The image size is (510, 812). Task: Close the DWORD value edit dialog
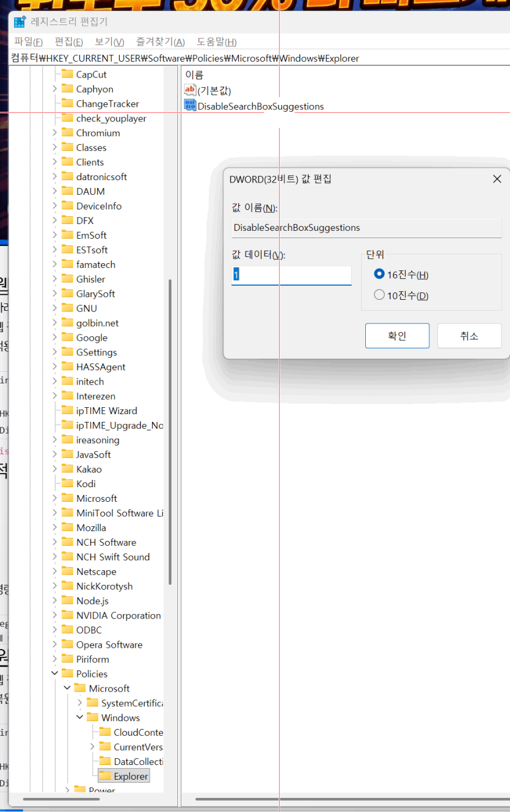(497, 179)
